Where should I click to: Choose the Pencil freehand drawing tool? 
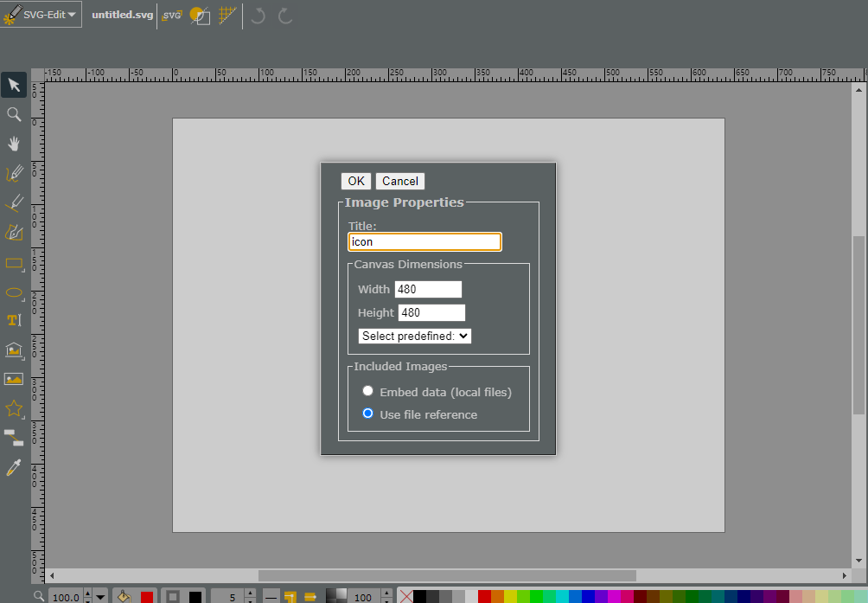[x=14, y=173]
